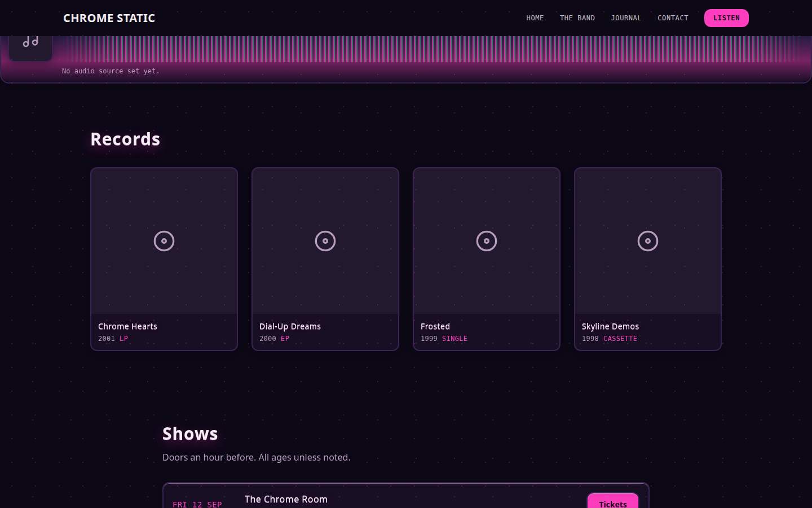The width and height of the screenshot is (812, 508).
Task: Select The Chrome Room venue name
Action: pyautogui.click(x=286, y=500)
